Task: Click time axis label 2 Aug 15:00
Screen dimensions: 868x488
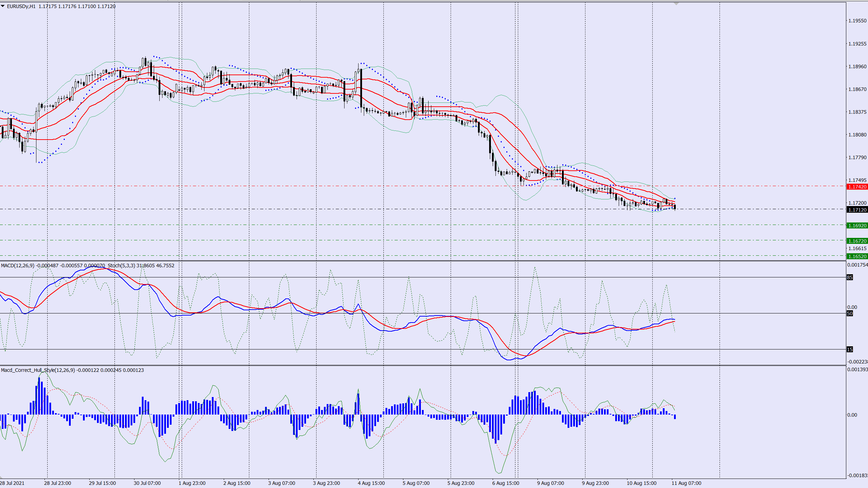Action: pyautogui.click(x=237, y=483)
